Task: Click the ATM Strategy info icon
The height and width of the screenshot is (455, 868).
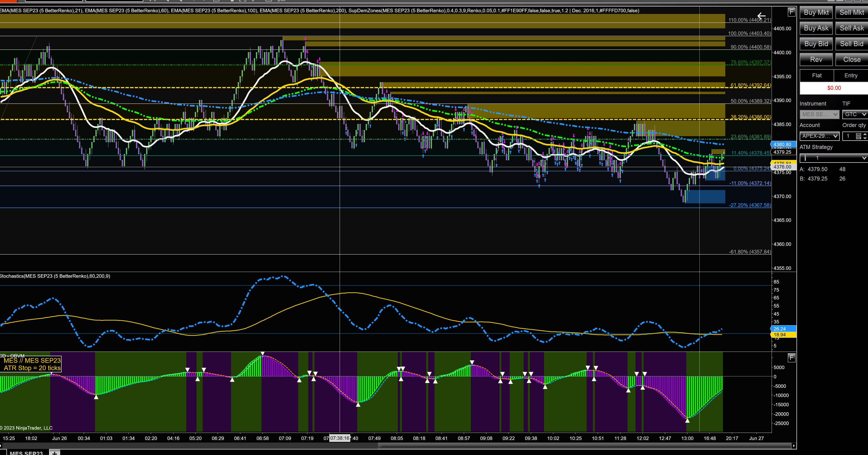Action: pyautogui.click(x=805, y=158)
